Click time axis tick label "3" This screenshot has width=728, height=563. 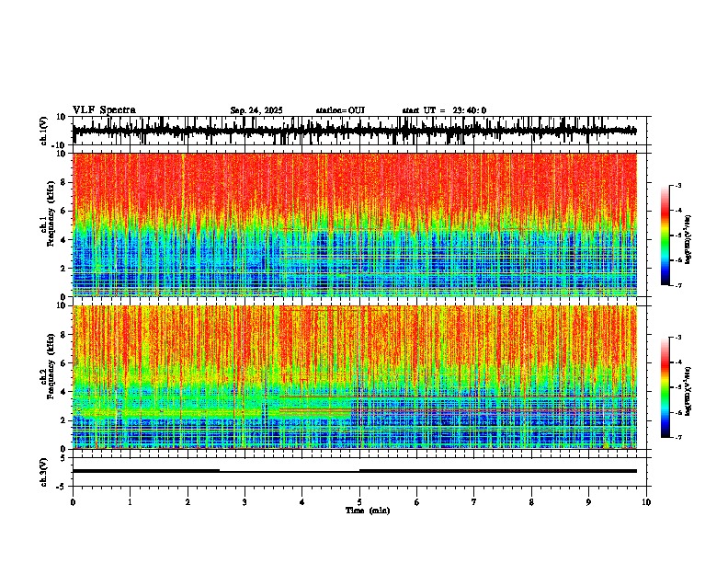point(245,502)
